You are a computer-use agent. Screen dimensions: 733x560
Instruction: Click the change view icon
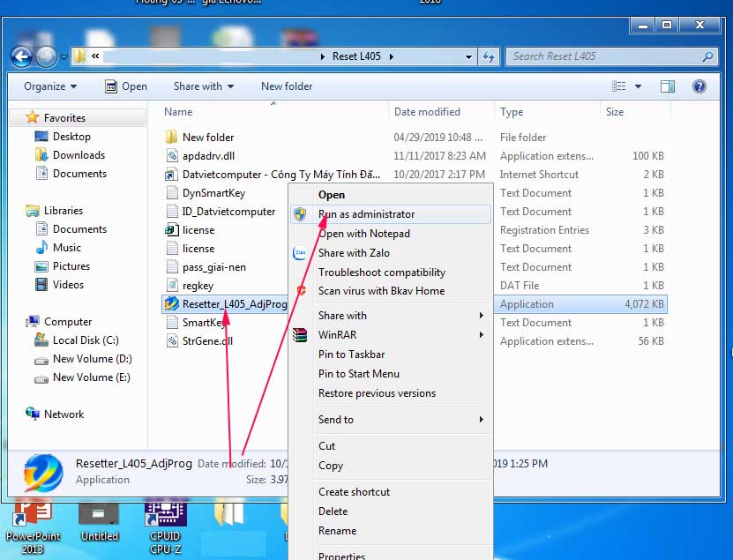coord(619,86)
